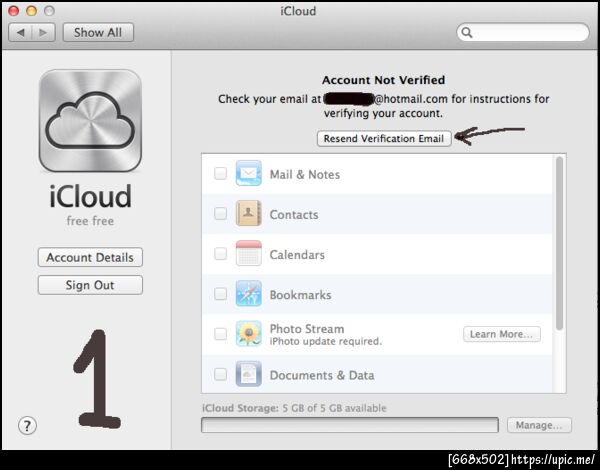The image size is (600, 470).
Task: Click the iCloud storage usage bar
Action: tap(350, 425)
